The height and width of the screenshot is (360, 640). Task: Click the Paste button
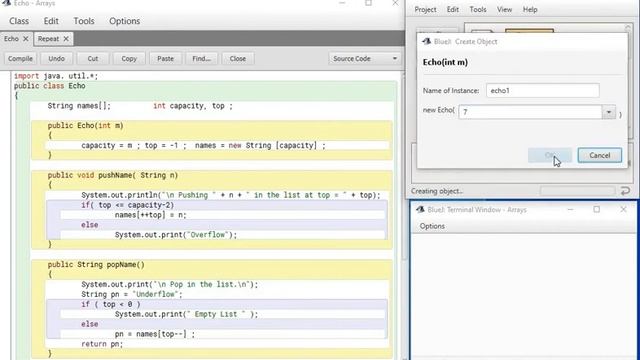coord(165,59)
